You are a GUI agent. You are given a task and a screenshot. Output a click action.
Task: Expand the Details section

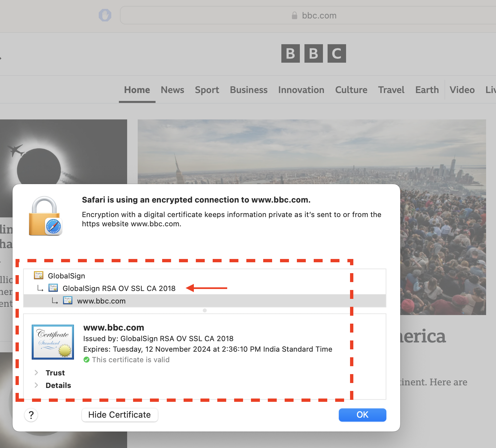coord(36,385)
